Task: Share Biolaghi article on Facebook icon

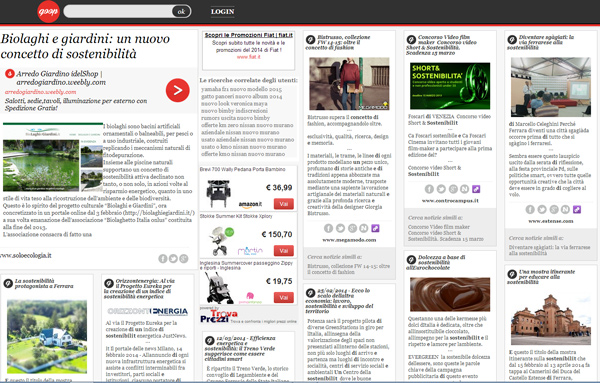Action: tap(163, 259)
